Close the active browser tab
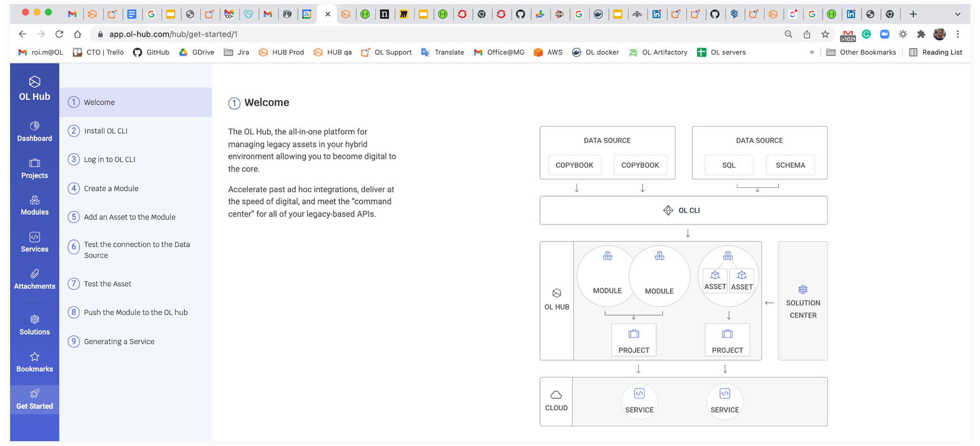 327,14
